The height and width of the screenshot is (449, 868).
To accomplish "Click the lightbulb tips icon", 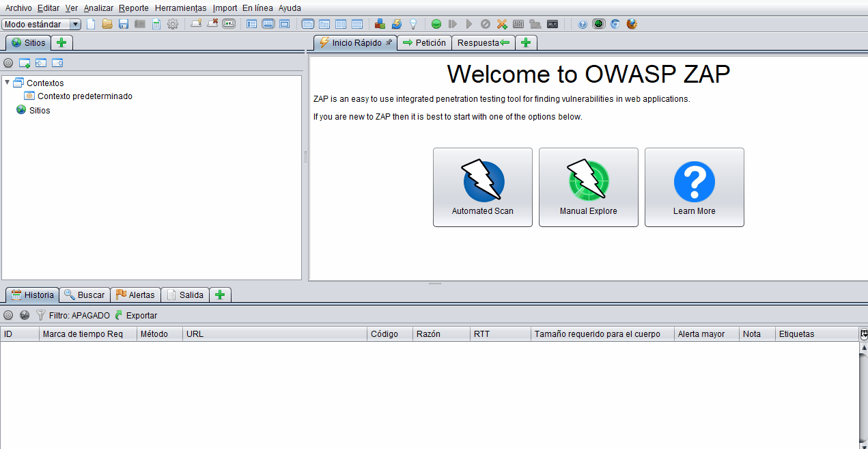I will tap(413, 24).
